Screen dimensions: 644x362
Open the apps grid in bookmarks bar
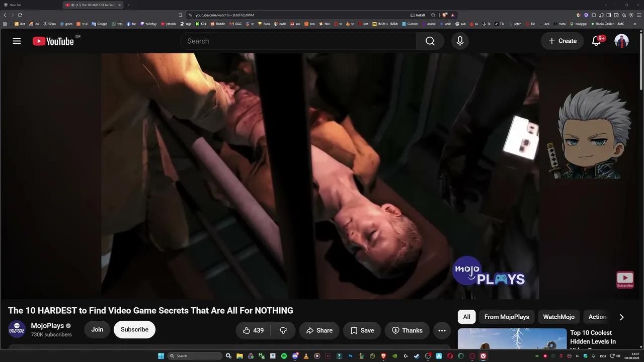click(5, 24)
